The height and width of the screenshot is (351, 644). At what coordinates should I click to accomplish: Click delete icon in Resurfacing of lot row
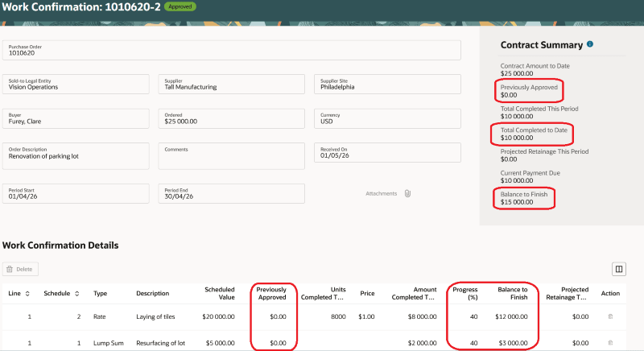coord(610,343)
